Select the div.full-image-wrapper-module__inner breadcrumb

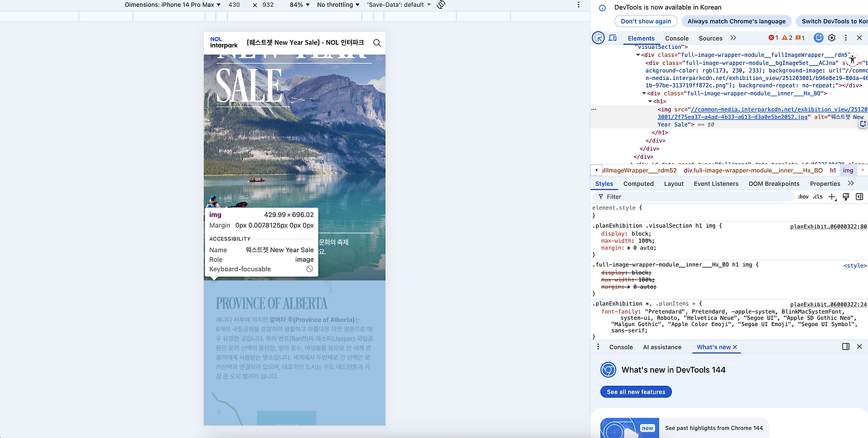753,170
